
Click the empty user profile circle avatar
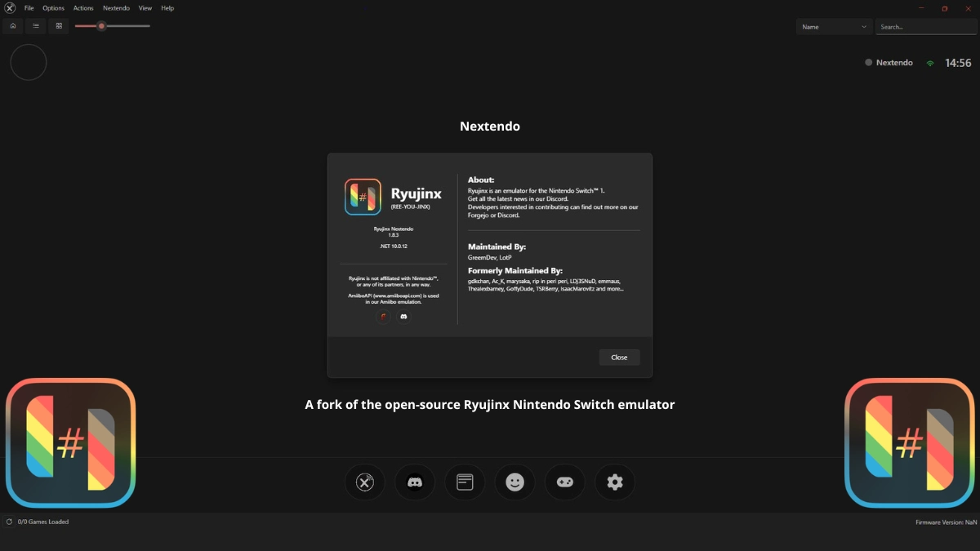[29, 62]
